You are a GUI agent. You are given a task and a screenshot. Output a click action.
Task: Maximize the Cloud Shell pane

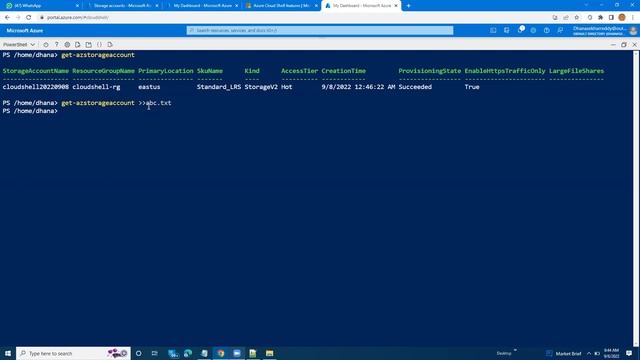click(x=624, y=44)
